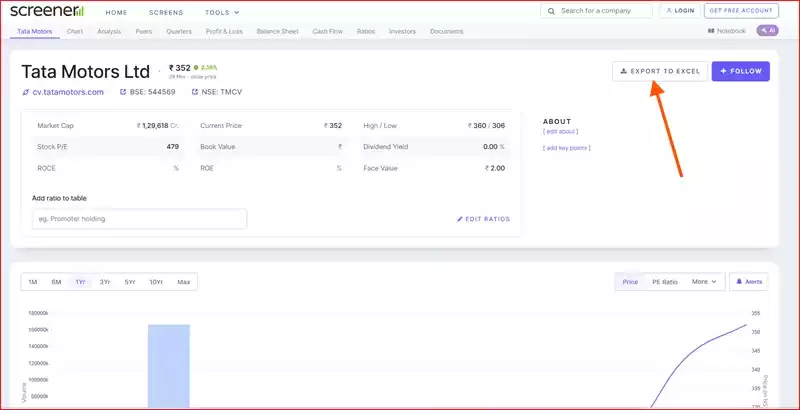The image size is (800, 410).
Task: Open the Tools dropdown menu
Action: pos(222,12)
